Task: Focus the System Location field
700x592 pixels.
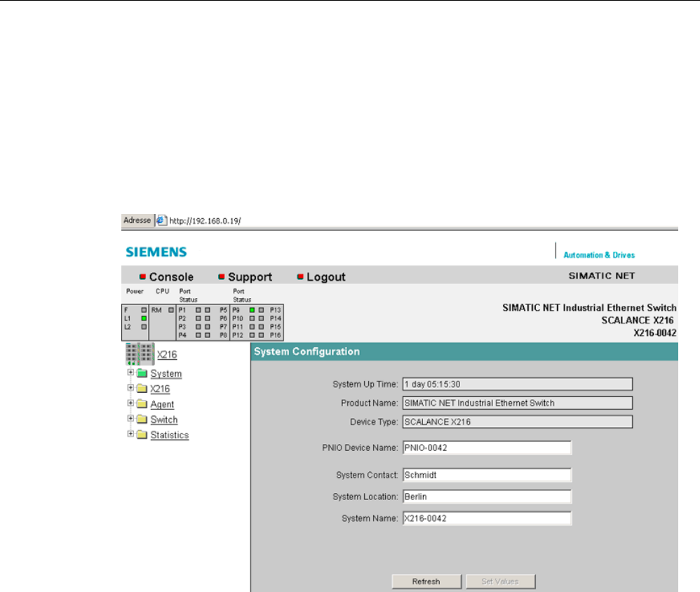Action: (487, 497)
